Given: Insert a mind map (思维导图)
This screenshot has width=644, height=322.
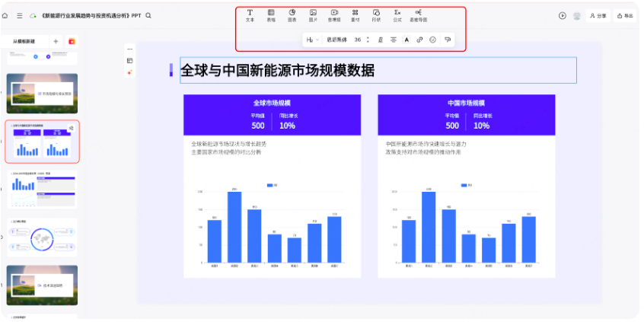Looking at the screenshot, I should (x=419, y=16).
